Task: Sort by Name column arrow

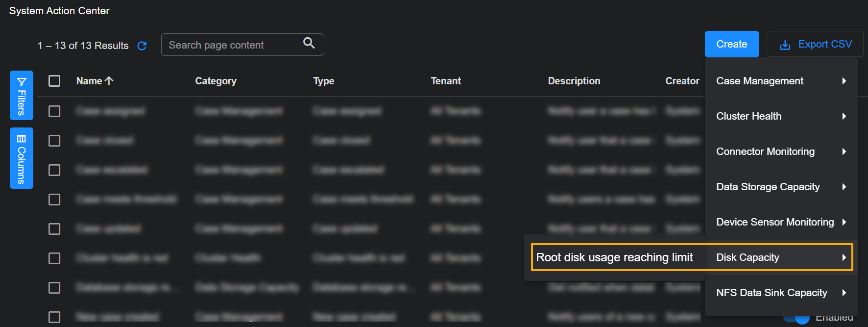Action: pyautogui.click(x=109, y=81)
